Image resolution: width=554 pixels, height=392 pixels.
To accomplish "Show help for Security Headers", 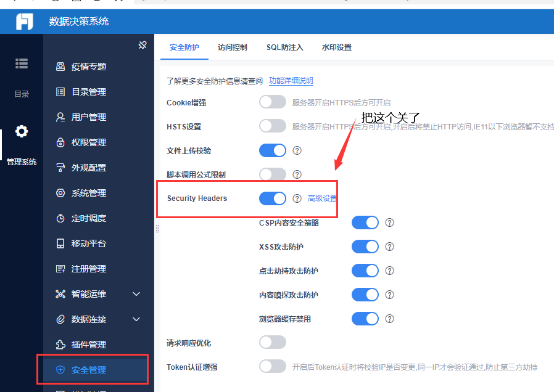I will (297, 198).
